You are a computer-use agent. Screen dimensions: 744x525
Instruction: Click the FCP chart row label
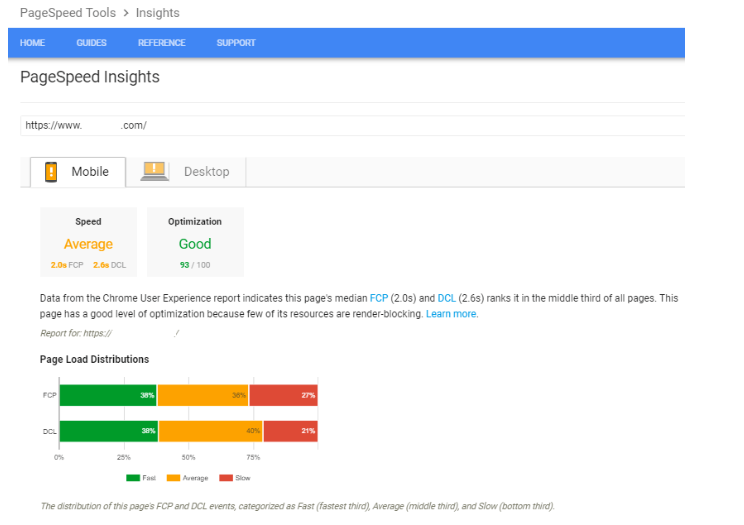[49, 395]
